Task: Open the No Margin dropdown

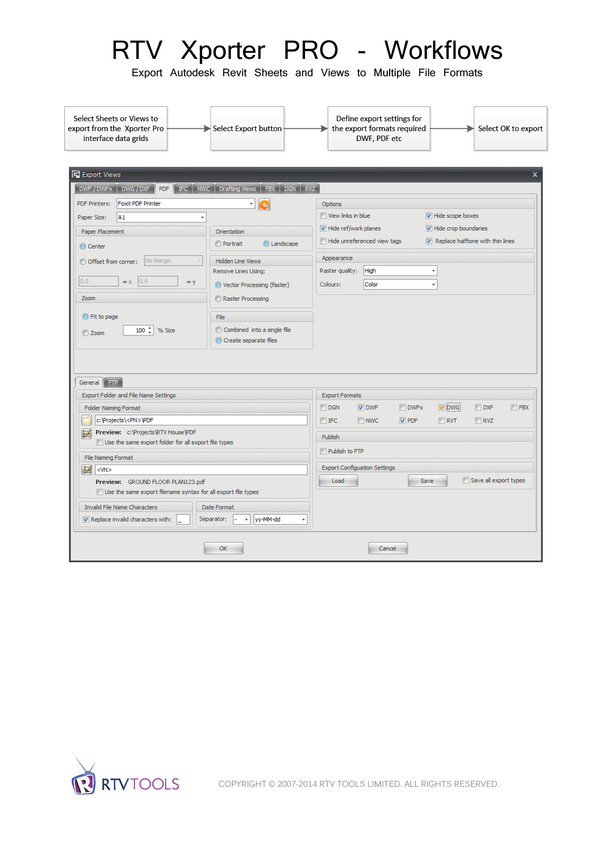Action: pyautogui.click(x=199, y=261)
